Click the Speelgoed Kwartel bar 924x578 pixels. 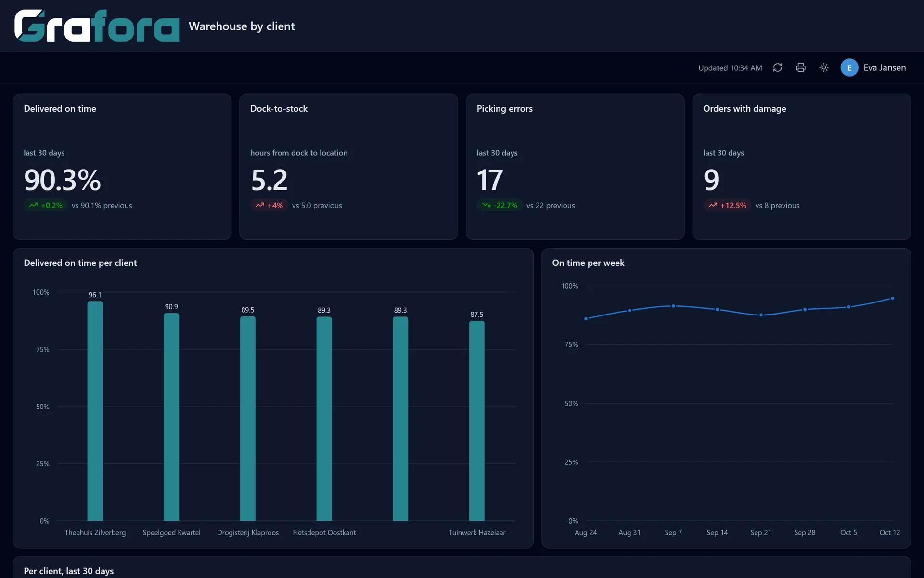pos(171,417)
